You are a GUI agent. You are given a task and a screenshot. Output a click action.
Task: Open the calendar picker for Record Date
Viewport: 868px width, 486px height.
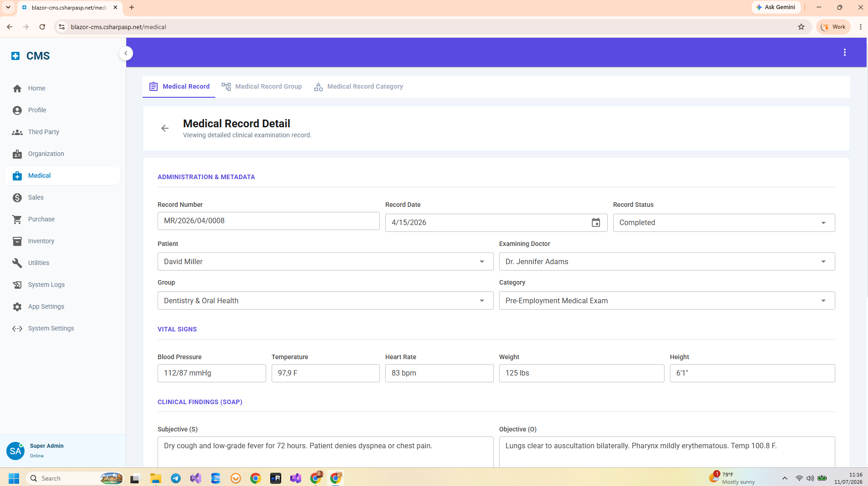click(596, 223)
